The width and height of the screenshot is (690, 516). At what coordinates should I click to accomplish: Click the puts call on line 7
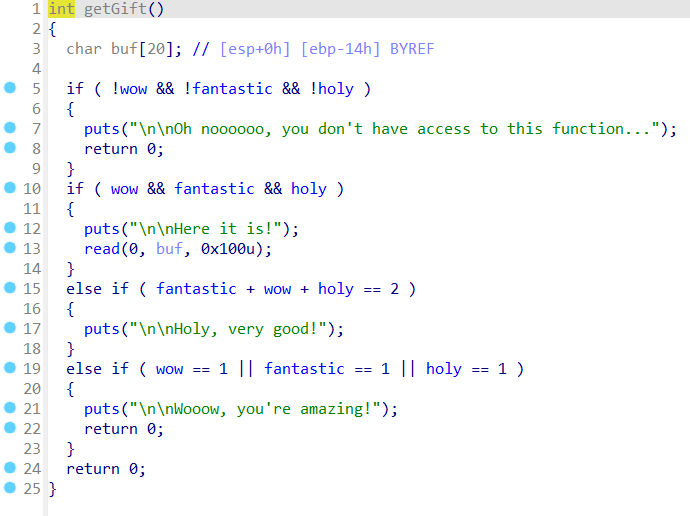point(102,129)
